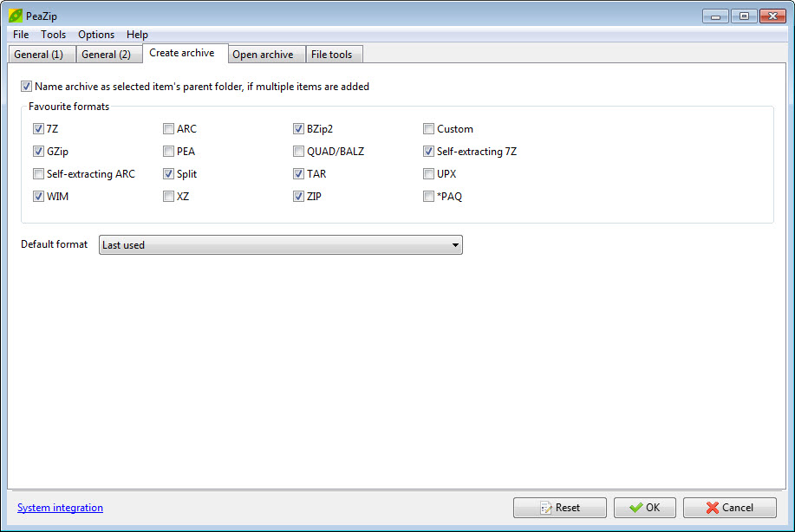Viewport: 795px width, 532px height.
Task: Open the File menu
Action: pos(21,35)
